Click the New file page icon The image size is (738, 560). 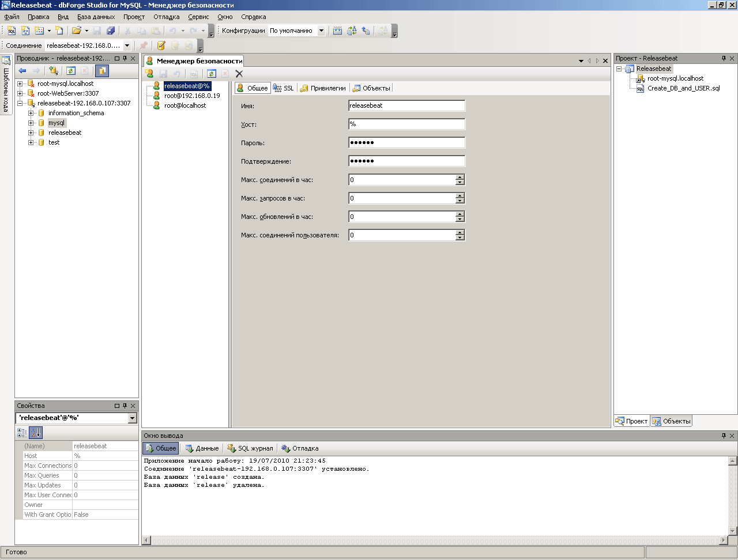(59, 31)
